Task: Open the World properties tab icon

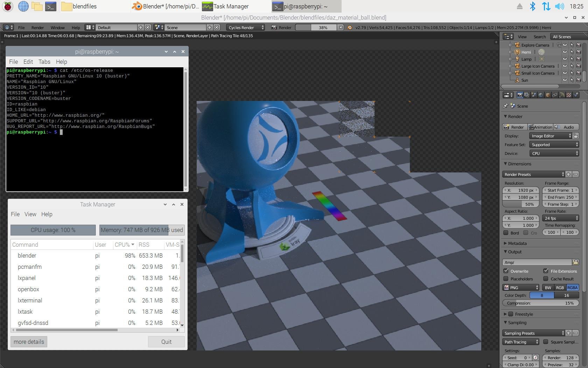Action: (x=541, y=95)
